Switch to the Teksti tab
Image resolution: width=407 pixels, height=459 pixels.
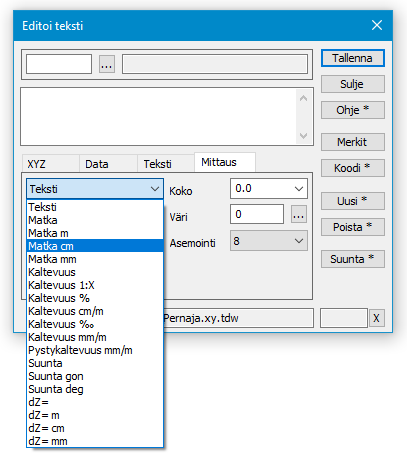(166, 164)
